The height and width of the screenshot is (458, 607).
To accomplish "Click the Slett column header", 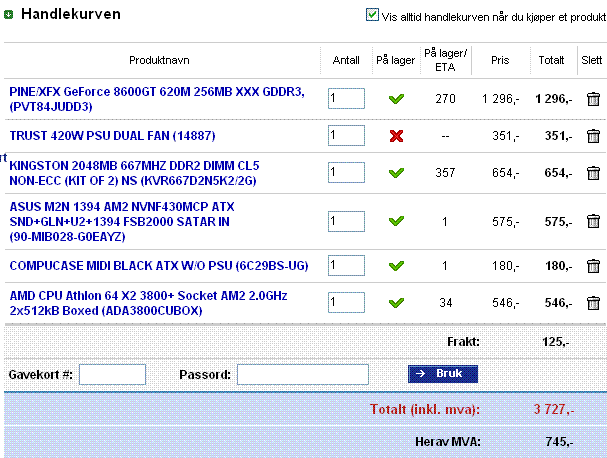I will coord(592,60).
